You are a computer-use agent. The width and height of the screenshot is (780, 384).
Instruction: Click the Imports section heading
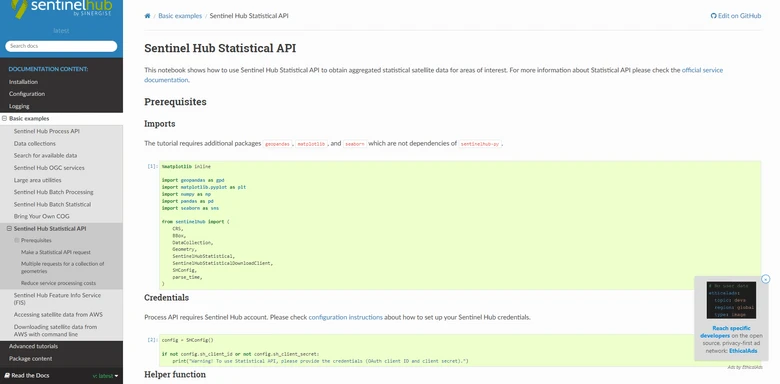[x=160, y=124]
